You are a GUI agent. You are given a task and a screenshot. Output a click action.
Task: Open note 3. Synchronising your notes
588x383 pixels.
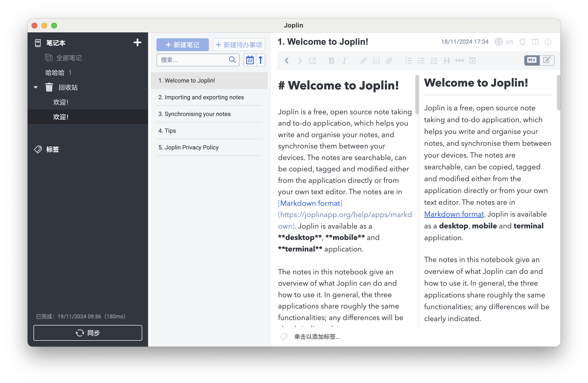(209, 114)
